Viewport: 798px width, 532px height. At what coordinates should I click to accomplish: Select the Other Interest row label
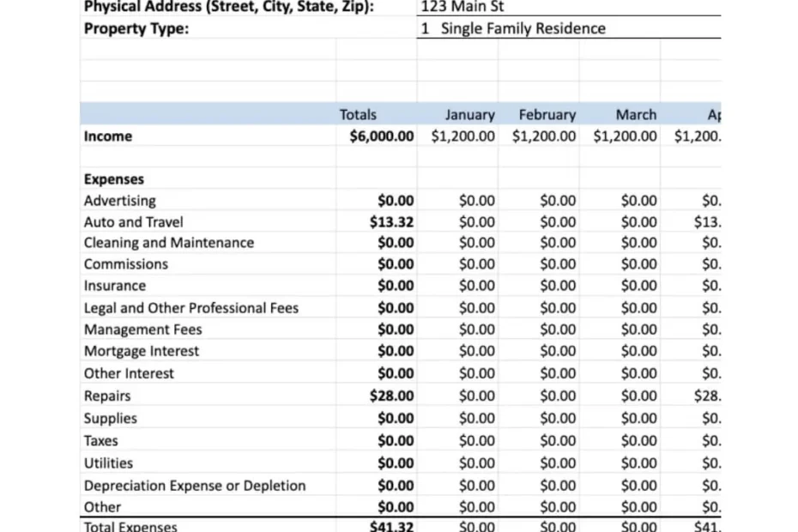coord(129,373)
